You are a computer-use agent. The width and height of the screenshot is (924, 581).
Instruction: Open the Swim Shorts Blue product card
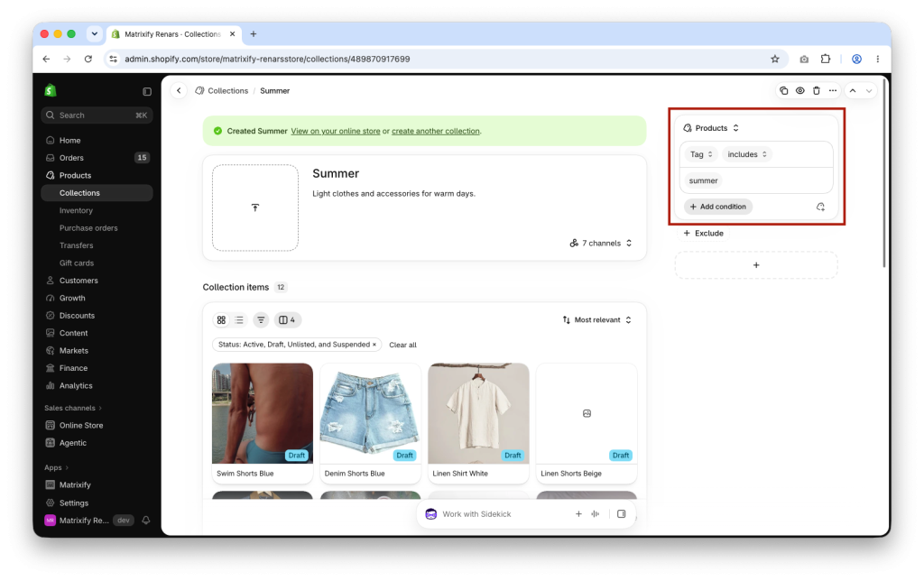[263, 423]
